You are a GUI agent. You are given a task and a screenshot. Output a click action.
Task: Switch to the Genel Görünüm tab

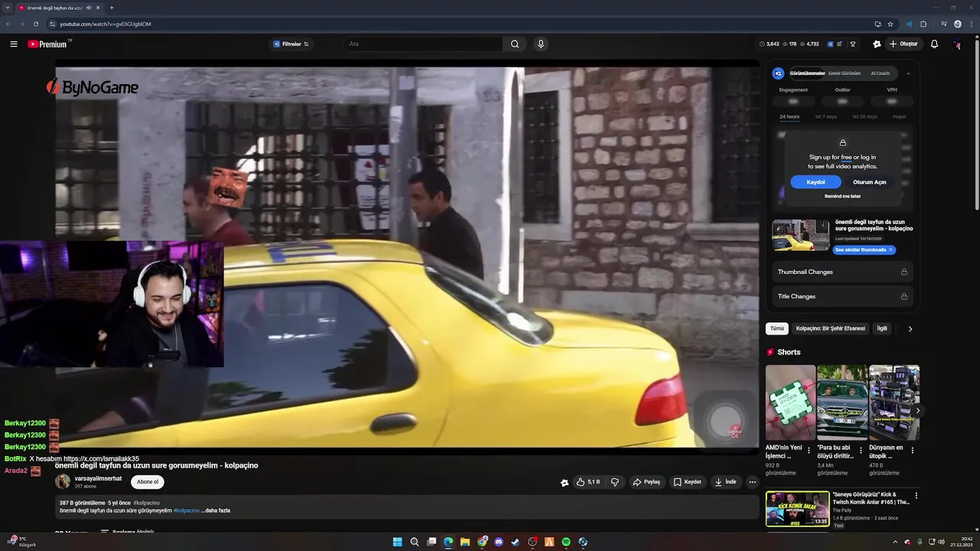pyautogui.click(x=844, y=73)
